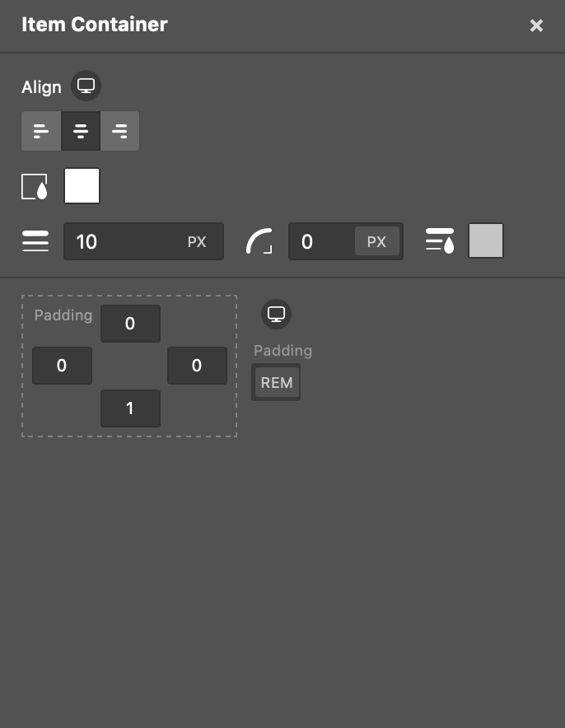Click the desktop device icon above Padding
565x728 pixels.
pyautogui.click(x=276, y=315)
